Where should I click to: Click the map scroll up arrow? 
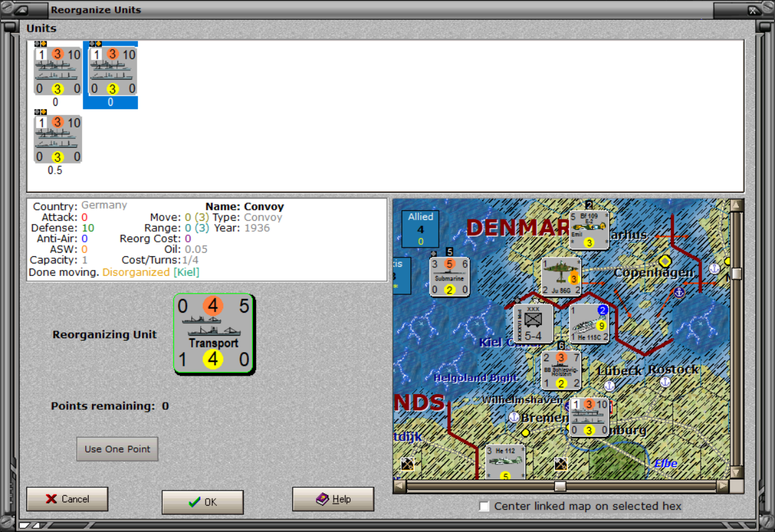[736, 205]
